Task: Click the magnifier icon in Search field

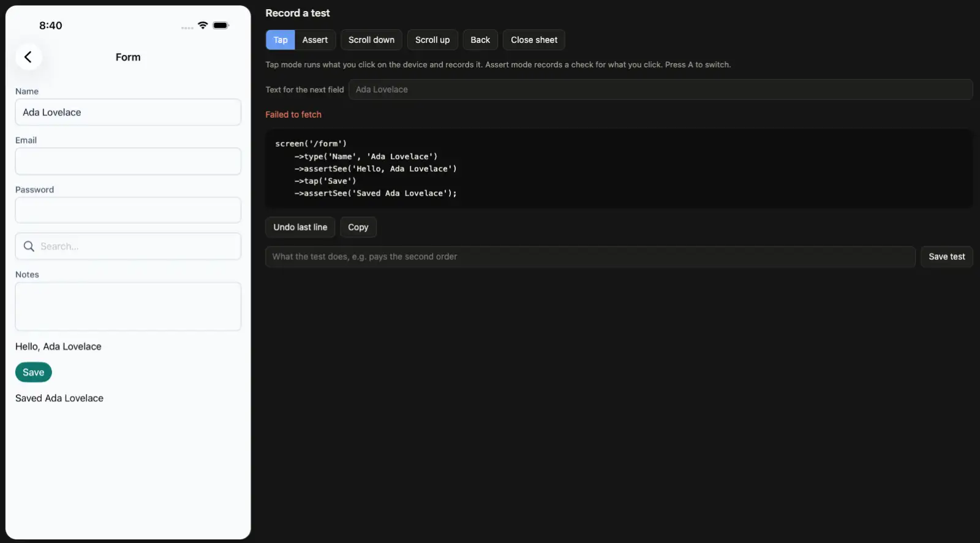Action: click(29, 246)
